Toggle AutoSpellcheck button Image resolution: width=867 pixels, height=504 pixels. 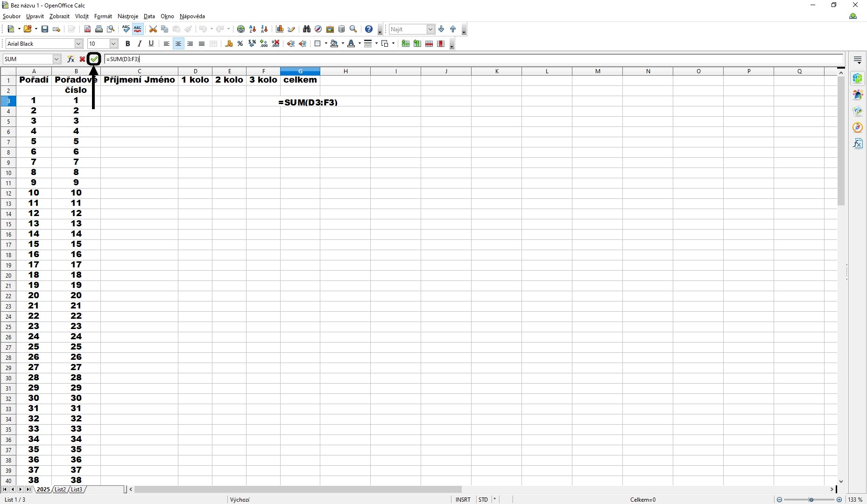[138, 29]
